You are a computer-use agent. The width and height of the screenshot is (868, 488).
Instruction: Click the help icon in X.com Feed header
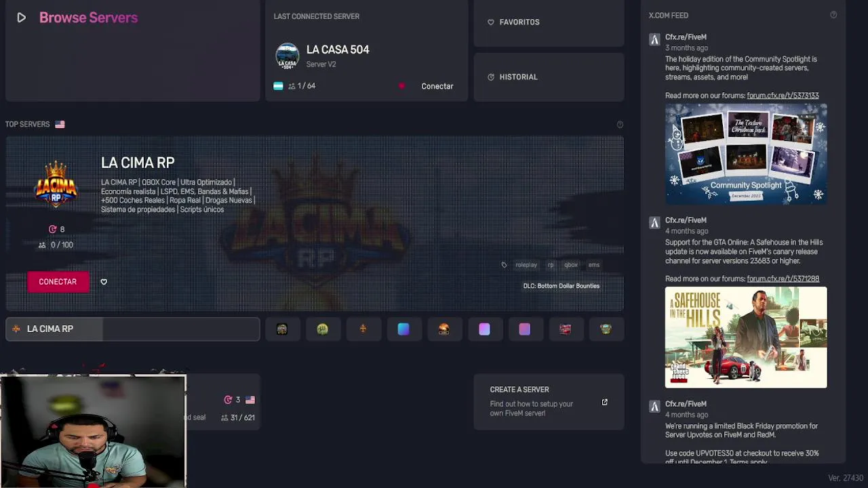[x=833, y=15]
